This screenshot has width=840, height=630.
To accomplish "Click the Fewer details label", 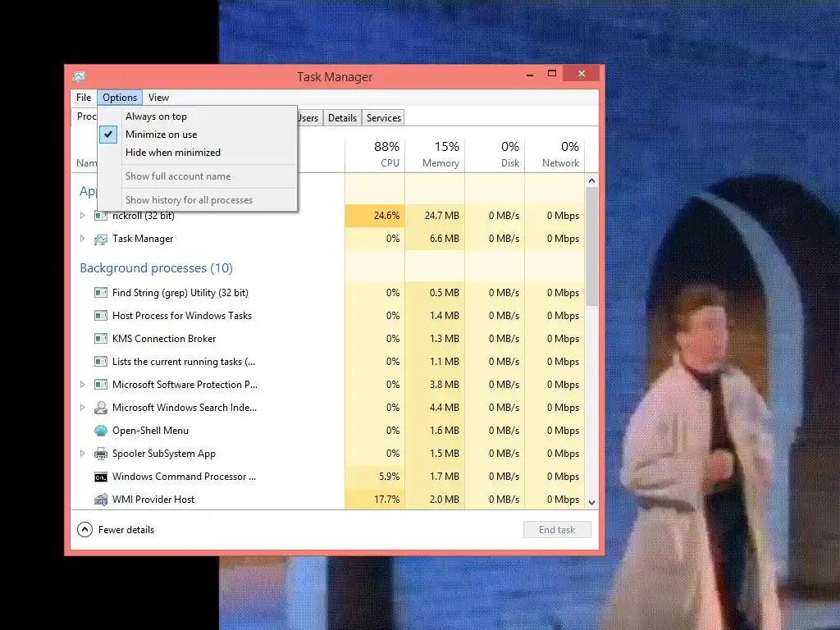I will [x=126, y=530].
